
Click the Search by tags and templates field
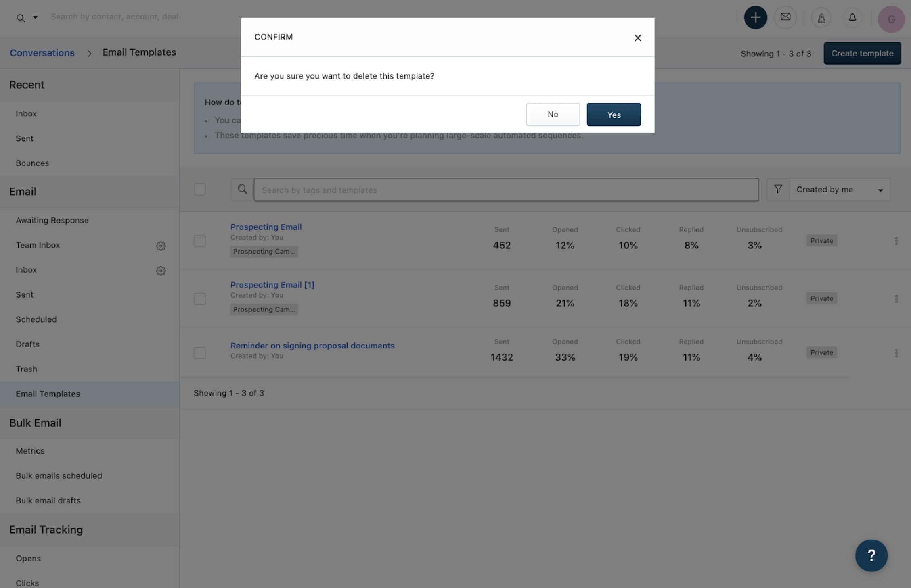click(506, 190)
